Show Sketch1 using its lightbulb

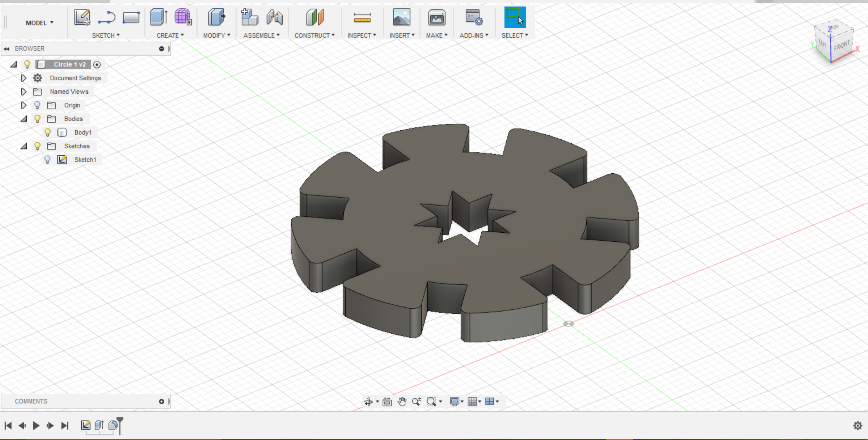click(47, 160)
